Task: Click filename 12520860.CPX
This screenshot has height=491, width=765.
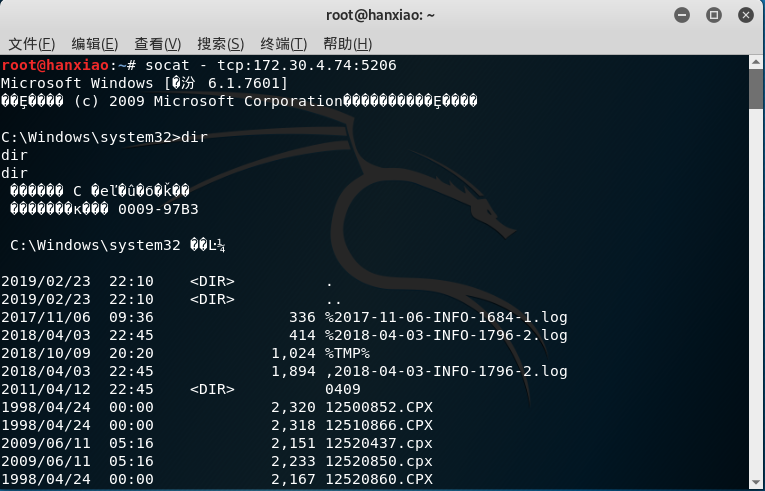Action: click(x=379, y=479)
